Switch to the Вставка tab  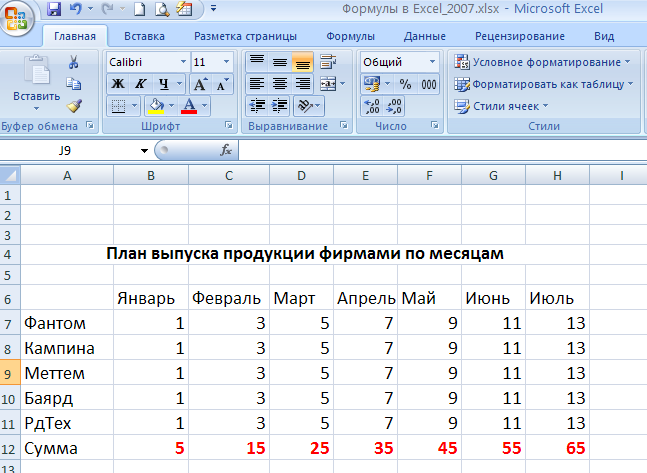pyautogui.click(x=144, y=36)
